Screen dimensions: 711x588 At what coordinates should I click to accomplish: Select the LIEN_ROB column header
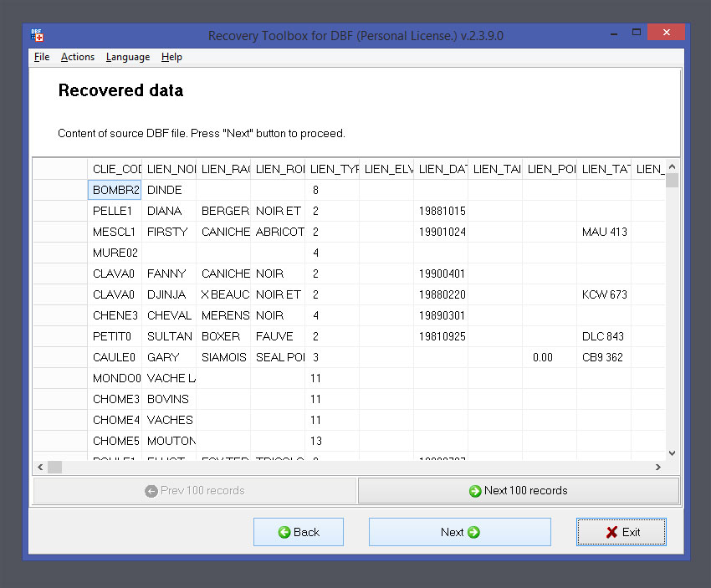[x=278, y=169]
